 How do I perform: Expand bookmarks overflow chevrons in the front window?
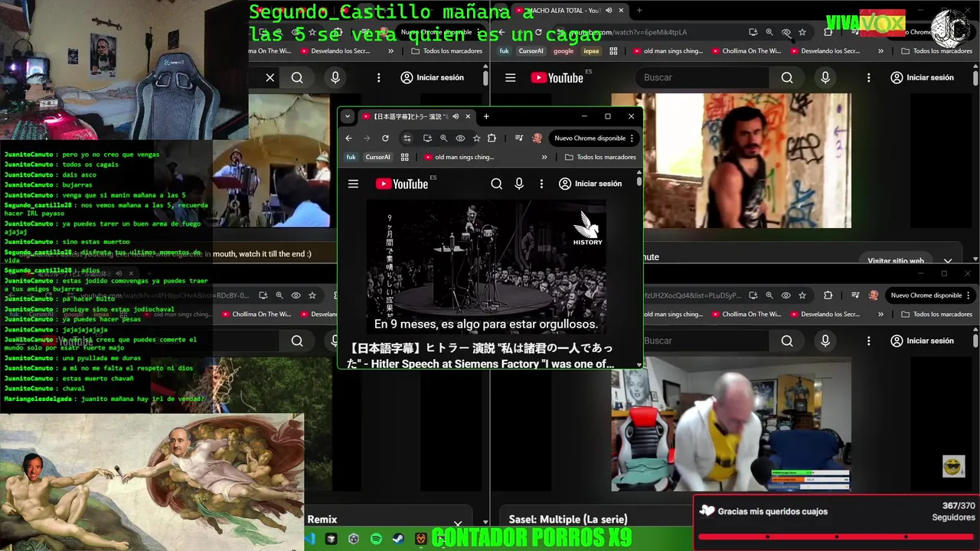(x=544, y=157)
